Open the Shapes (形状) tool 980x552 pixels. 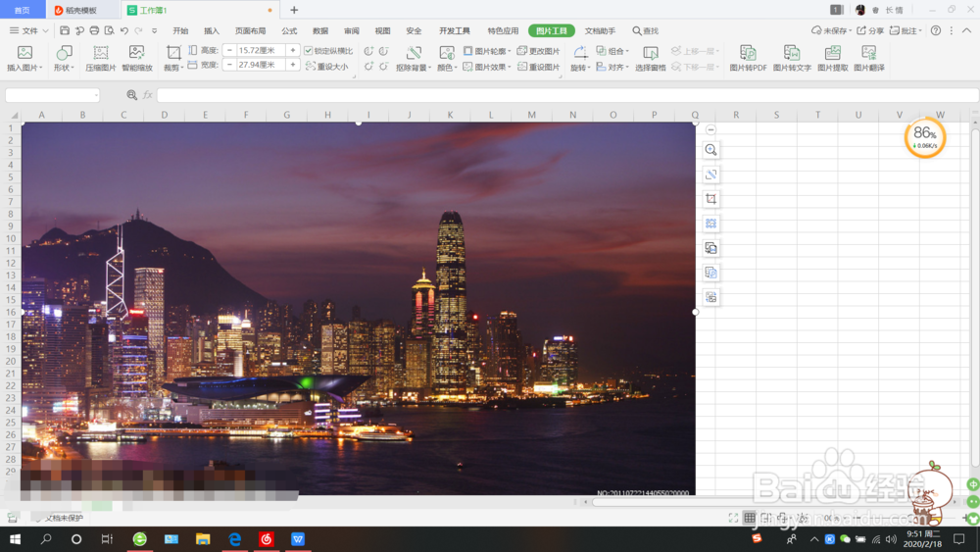pyautogui.click(x=64, y=58)
